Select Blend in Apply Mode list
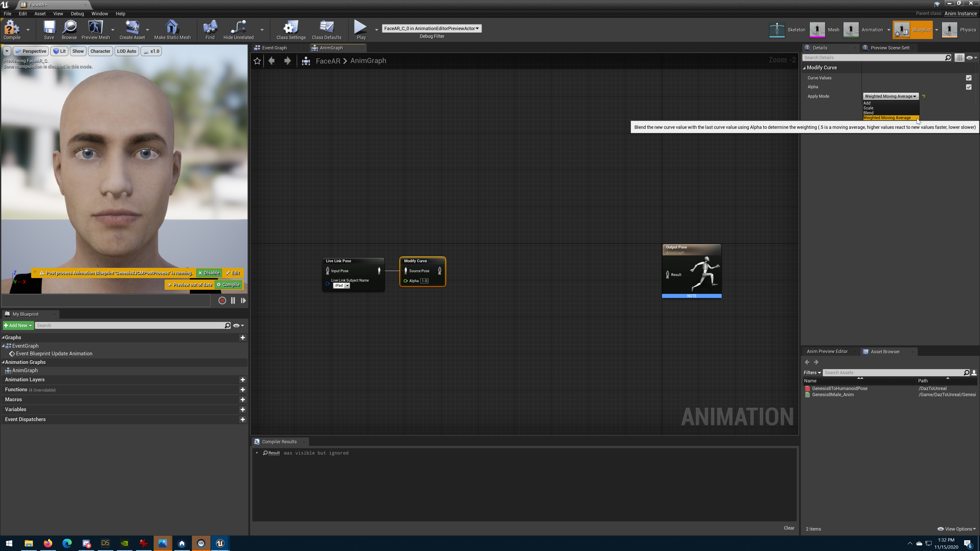This screenshot has height=551, width=980. coord(891,113)
